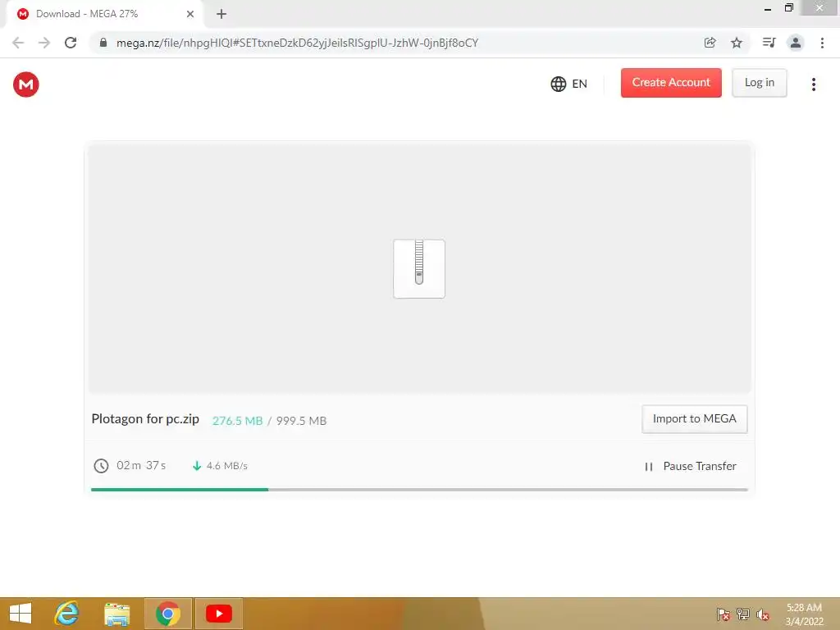Go back using the browser back arrow

coord(18,43)
